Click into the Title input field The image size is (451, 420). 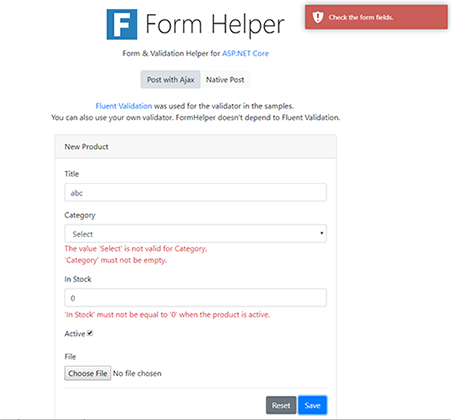(x=195, y=192)
